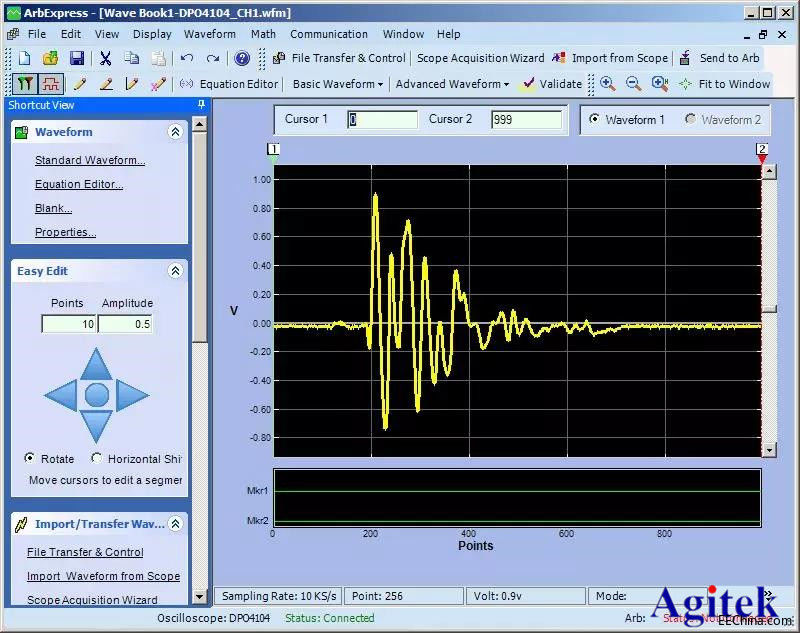
Task: Open app control menu icon beside File
Action: tap(14, 34)
